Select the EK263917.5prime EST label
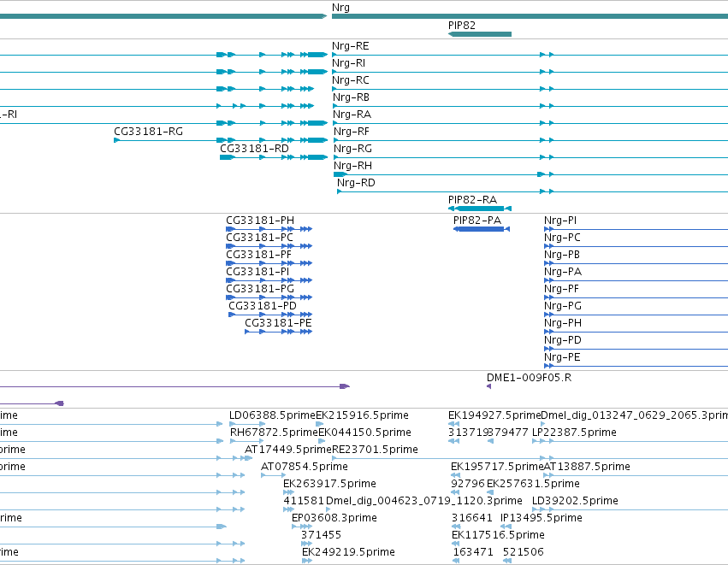 [329, 485]
